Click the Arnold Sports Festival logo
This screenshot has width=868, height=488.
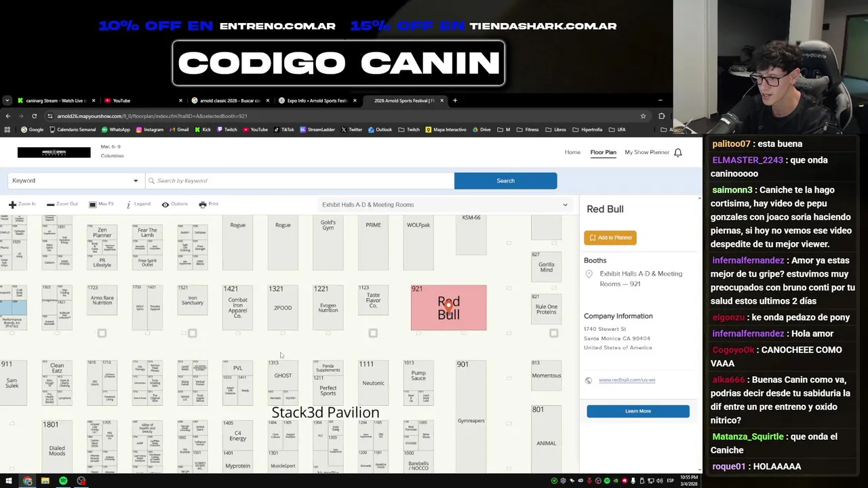(x=54, y=152)
